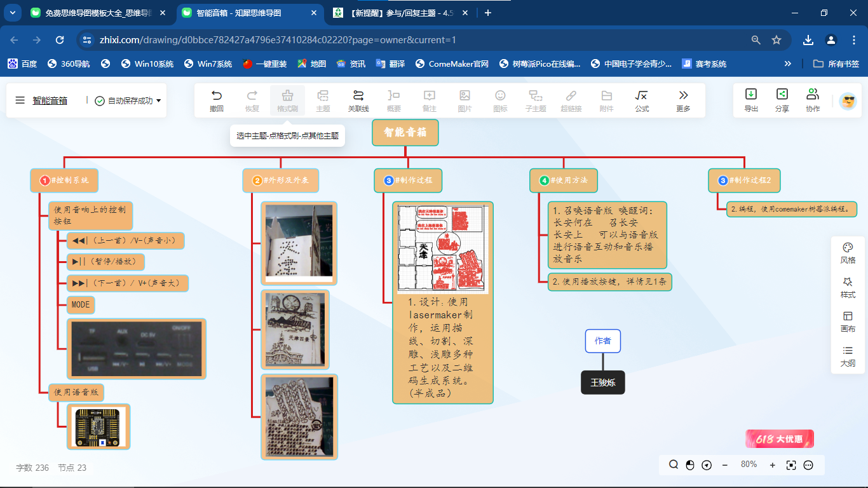
Task: Click the browser reload button
Action: pyautogui.click(x=60, y=40)
